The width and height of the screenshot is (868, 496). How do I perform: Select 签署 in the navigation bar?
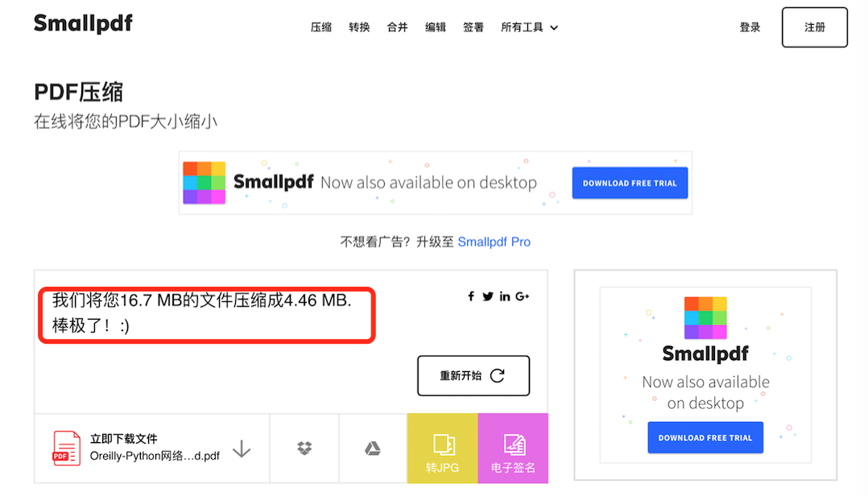pyautogui.click(x=473, y=27)
